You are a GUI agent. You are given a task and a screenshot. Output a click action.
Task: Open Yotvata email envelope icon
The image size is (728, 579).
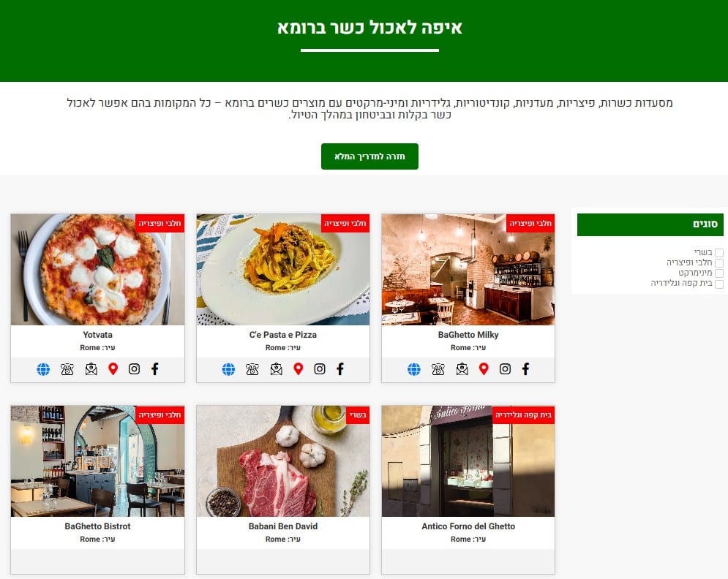pyautogui.click(x=91, y=369)
